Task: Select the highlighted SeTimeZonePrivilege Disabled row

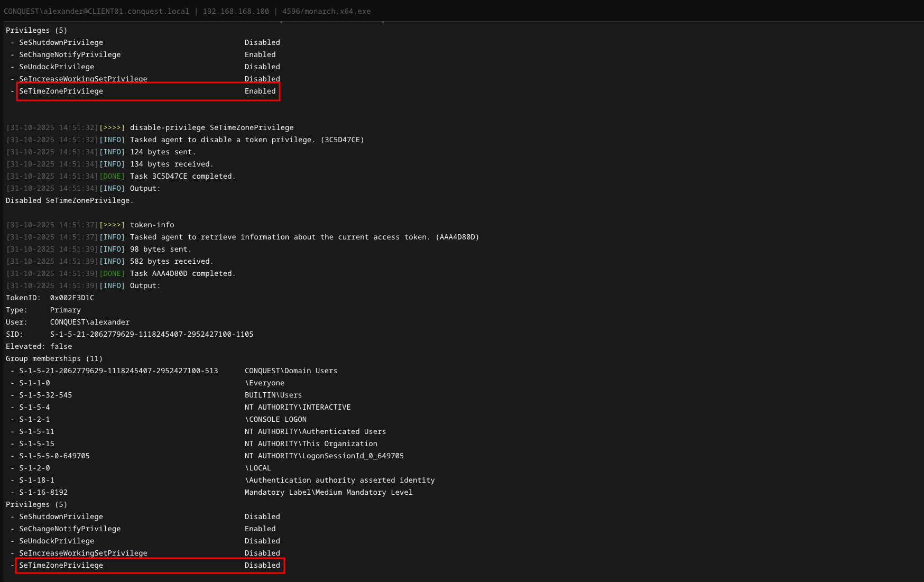Action: (x=150, y=565)
